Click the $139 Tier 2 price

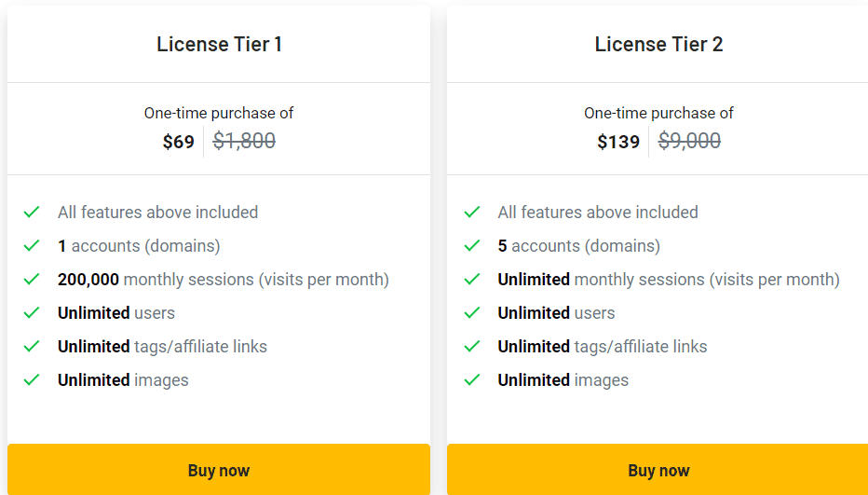coord(618,142)
